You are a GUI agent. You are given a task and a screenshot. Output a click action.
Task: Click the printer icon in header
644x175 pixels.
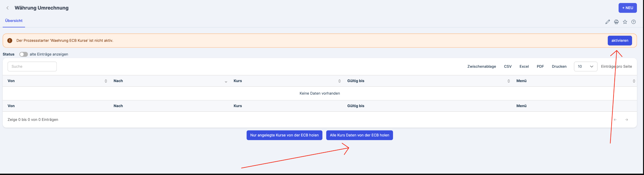pyautogui.click(x=616, y=22)
